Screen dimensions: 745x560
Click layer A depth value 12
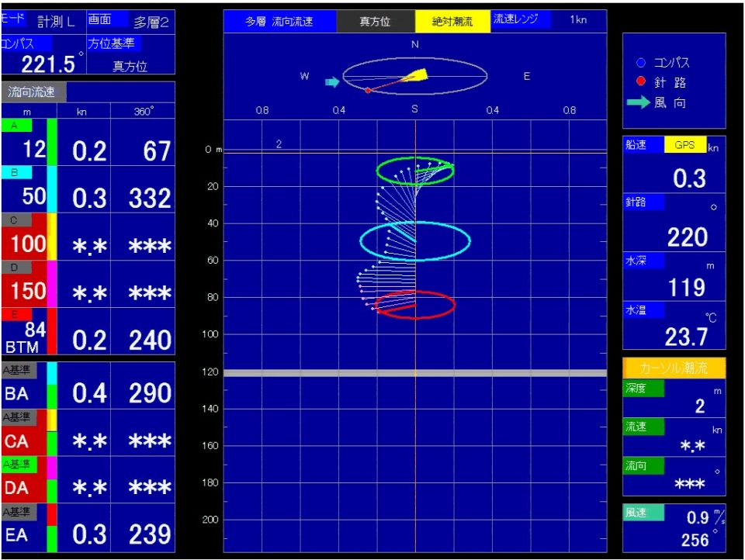pos(33,149)
